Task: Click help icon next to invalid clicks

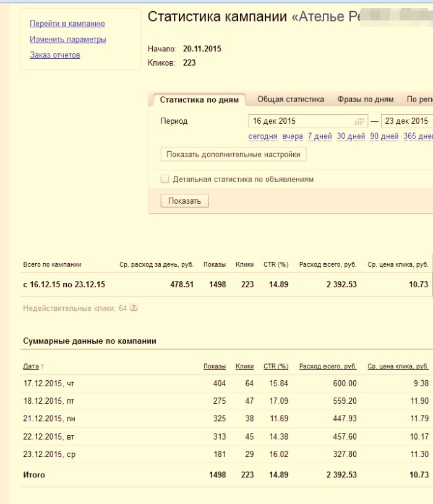Action: 134,308
